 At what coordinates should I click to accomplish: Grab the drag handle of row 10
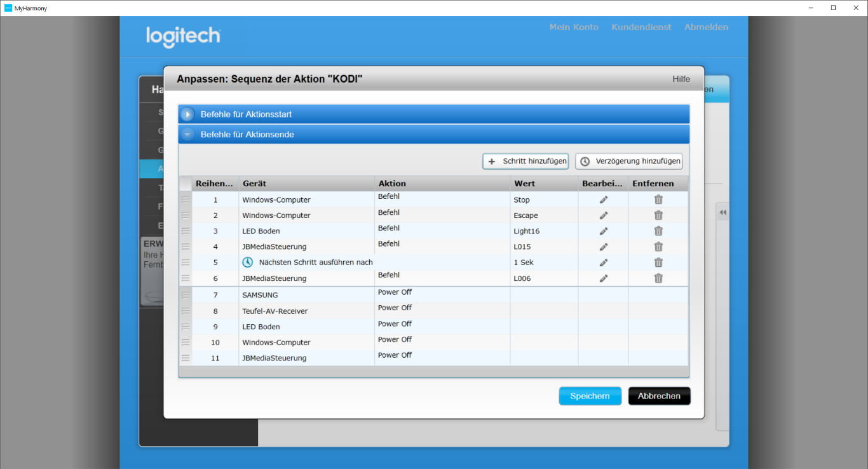pos(186,343)
